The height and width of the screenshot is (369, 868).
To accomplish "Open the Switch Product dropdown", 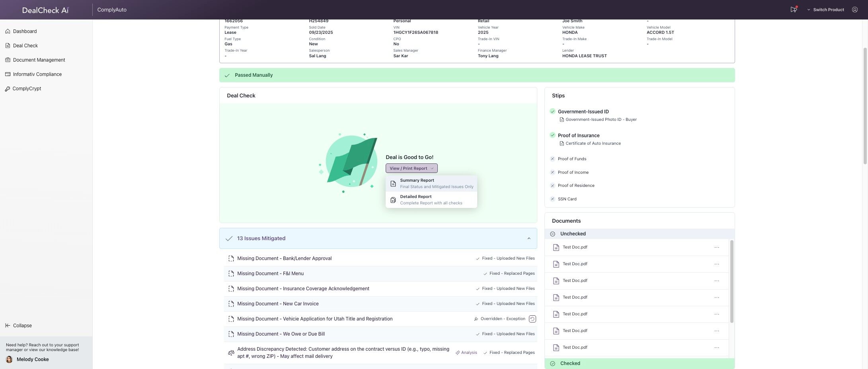I will (x=825, y=10).
